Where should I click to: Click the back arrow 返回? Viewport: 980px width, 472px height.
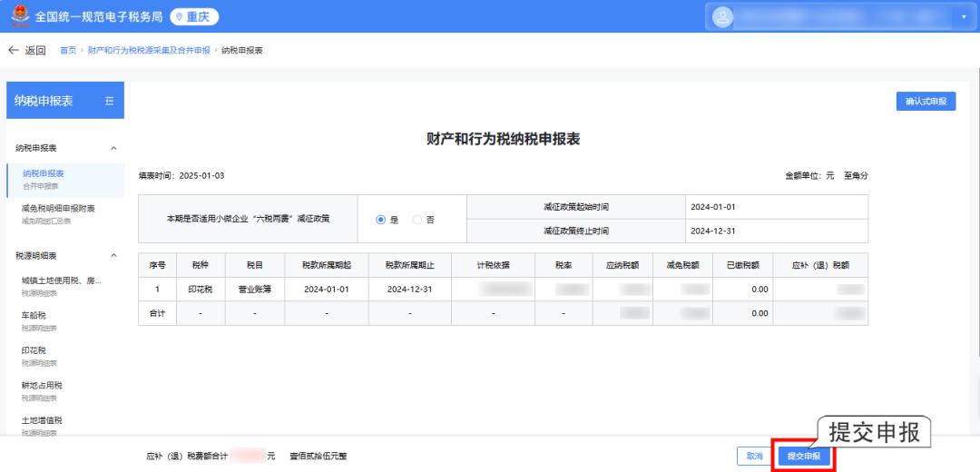[27, 49]
